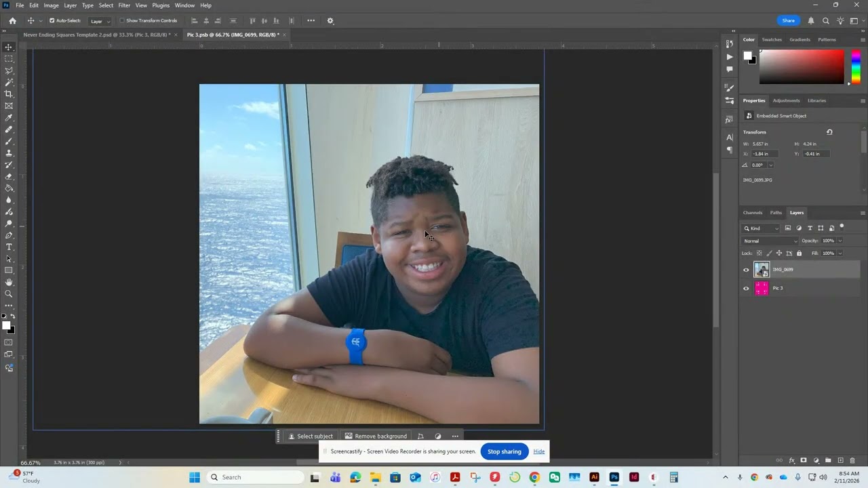The width and height of the screenshot is (868, 488).
Task: Open the Plugins menu
Action: coord(161,5)
